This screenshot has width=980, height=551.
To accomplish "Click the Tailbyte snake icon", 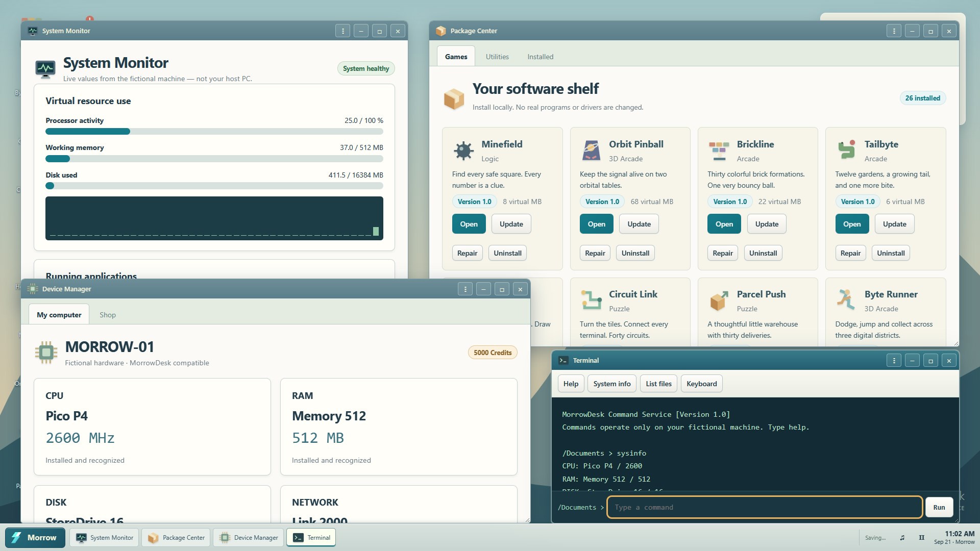I will point(846,151).
